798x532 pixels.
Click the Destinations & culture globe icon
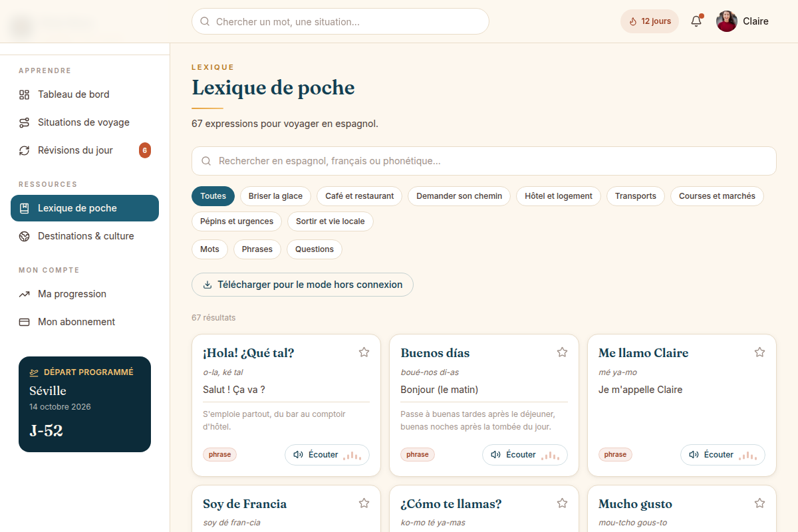(24, 236)
